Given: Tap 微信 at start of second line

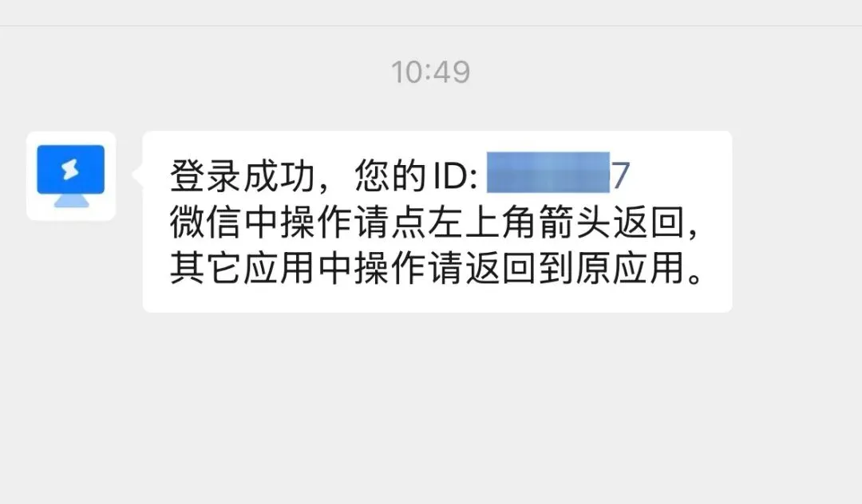Looking at the screenshot, I should click(206, 222).
